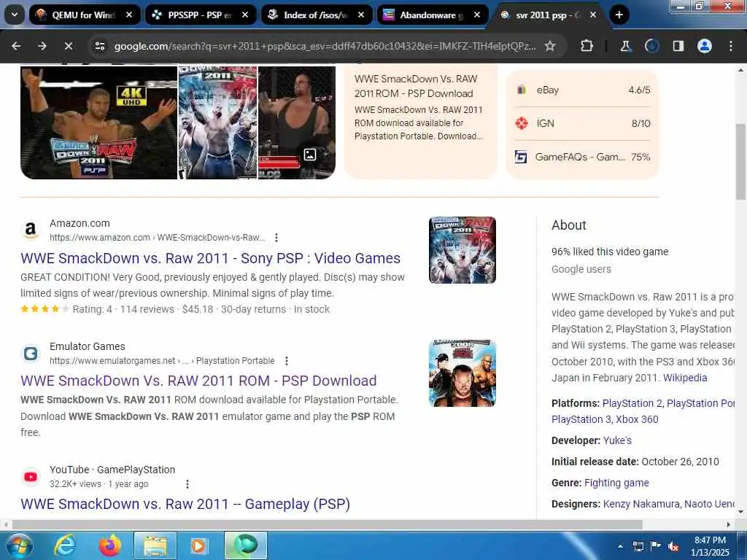Image resolution: width=747 pixels, height=560 pixels.
Task: Open the downloads indicator
Action: [651, 46]
